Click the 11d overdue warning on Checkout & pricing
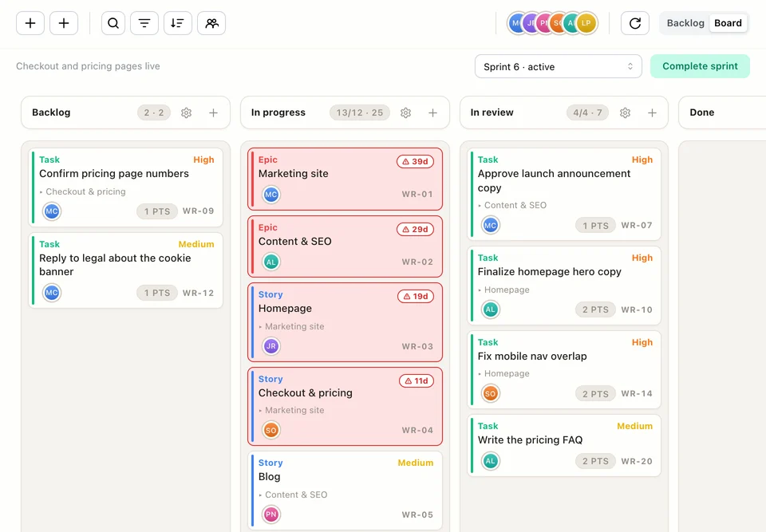 tap(417, 380)
